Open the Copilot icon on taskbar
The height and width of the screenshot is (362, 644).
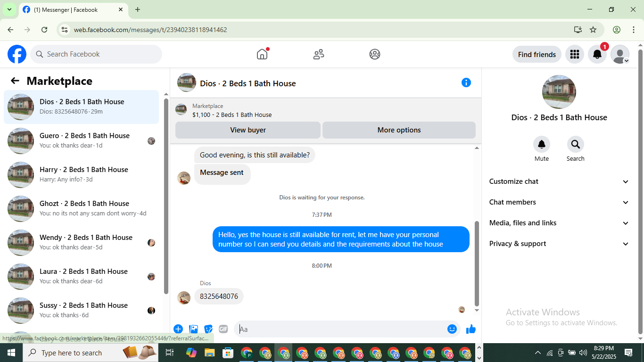tap(191, 353)
